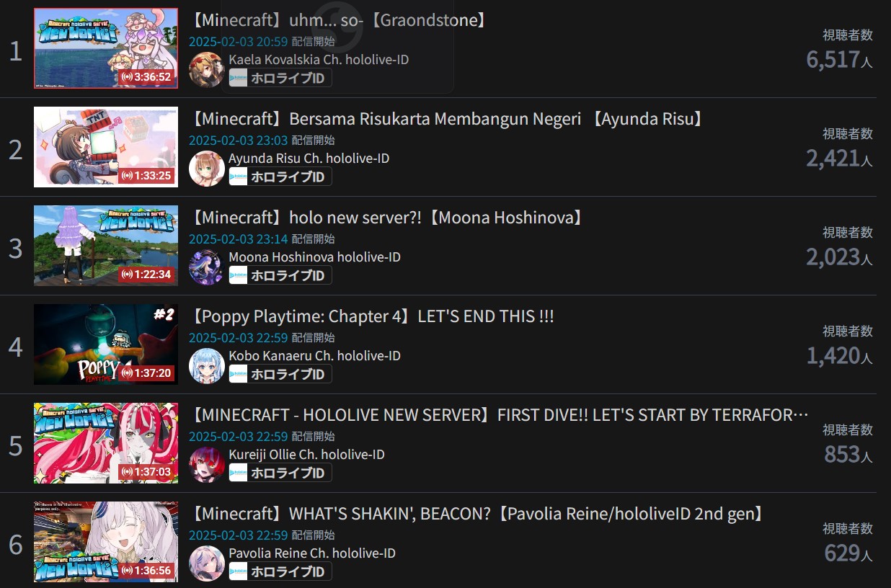
Task: Click Kaela Kovalskia's channel avatar icon
Action: [x=206, y=69]
